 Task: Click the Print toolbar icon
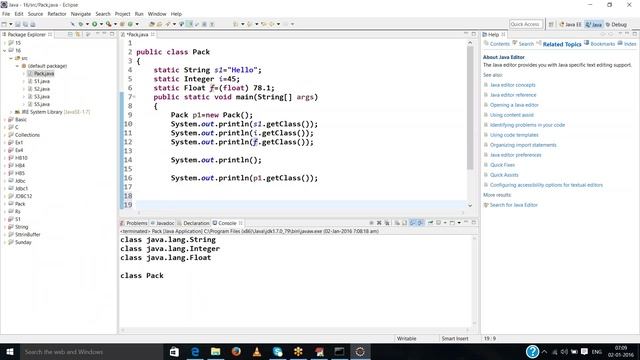(x=33, y=24)
